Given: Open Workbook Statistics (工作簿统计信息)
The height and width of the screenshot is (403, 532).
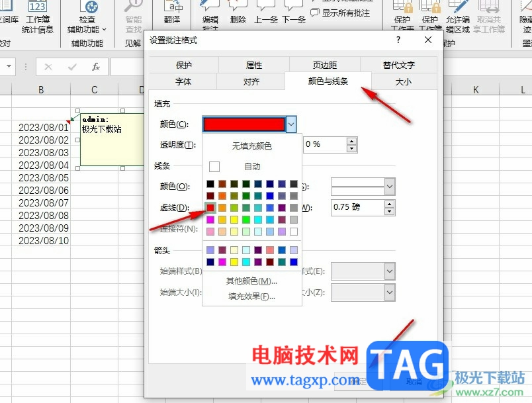Looking at the screenshot, I should 37,17.
